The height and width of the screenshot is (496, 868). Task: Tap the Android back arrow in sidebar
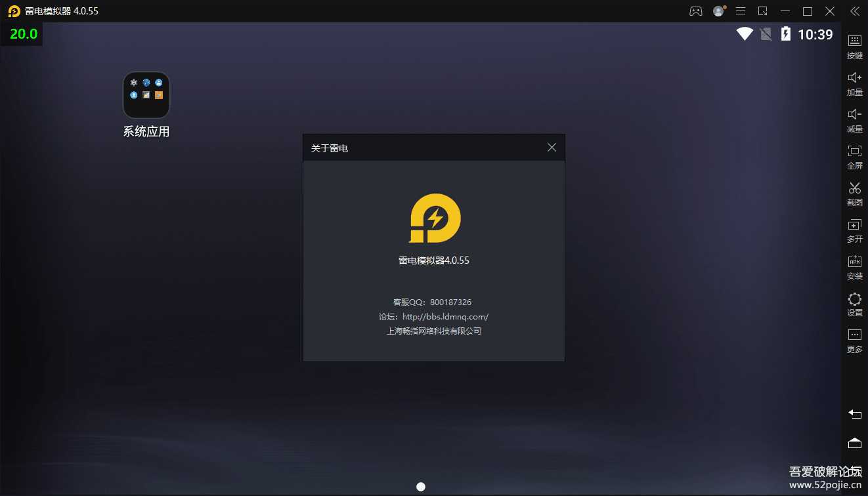coord(855,414)
